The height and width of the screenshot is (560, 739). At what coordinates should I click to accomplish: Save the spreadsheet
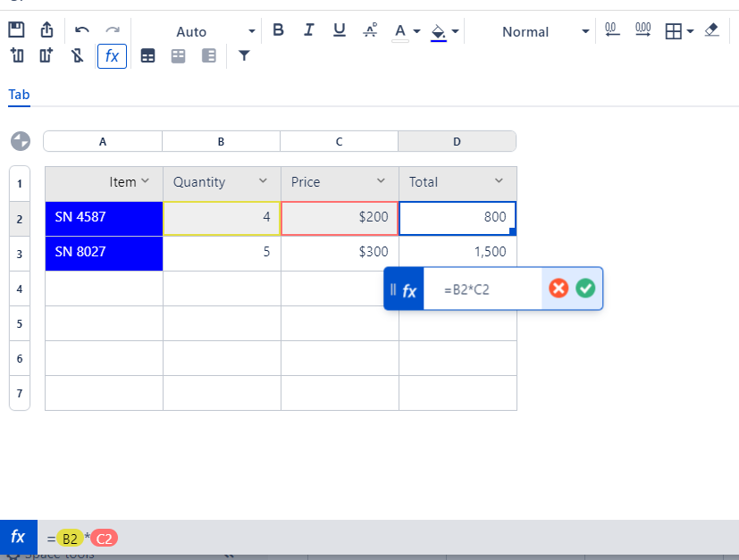click(18, 29)
